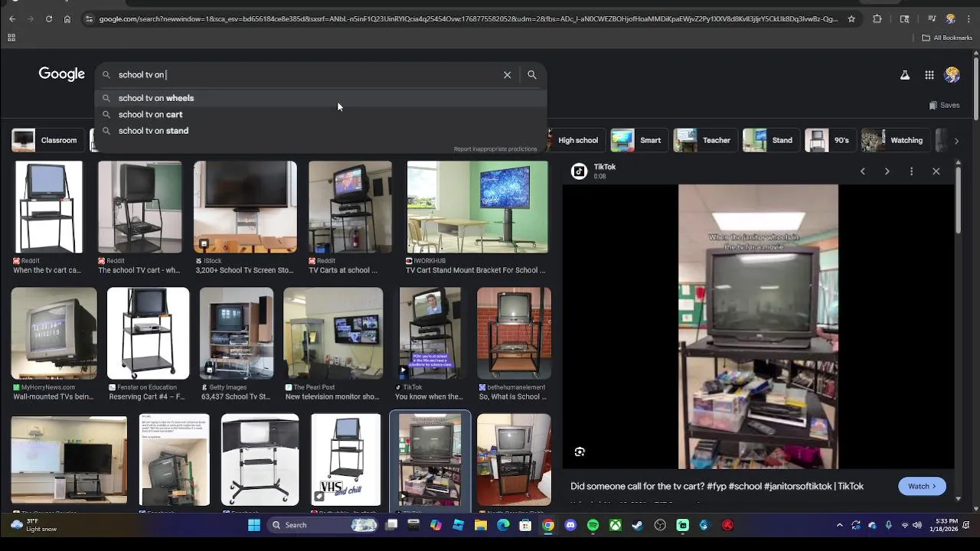
Task: Open the weather widget showing Light snow
Action: click(34, 525)
